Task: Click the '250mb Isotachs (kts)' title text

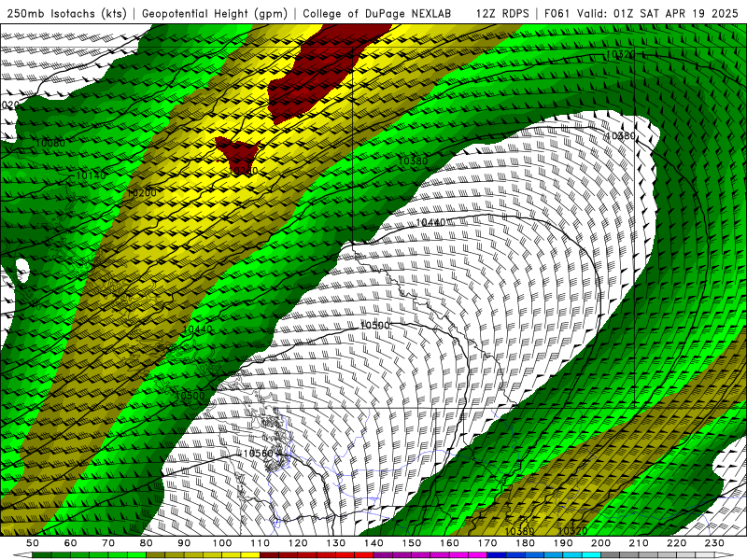Action: [66, 13]
